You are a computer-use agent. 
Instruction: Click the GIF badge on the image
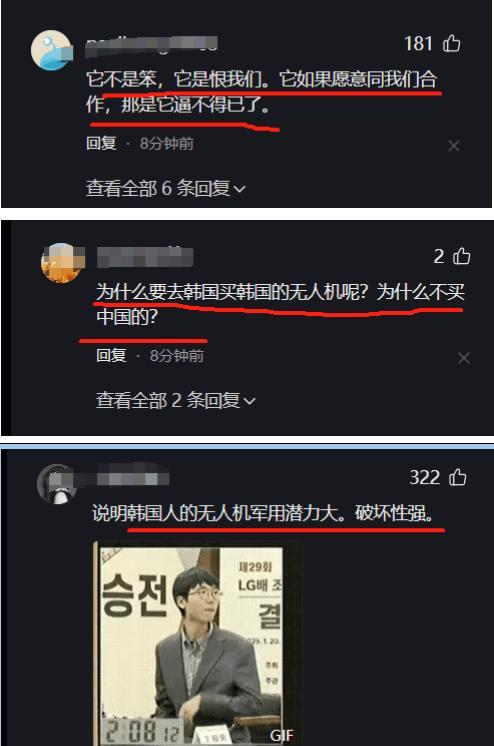click(282, 736)
